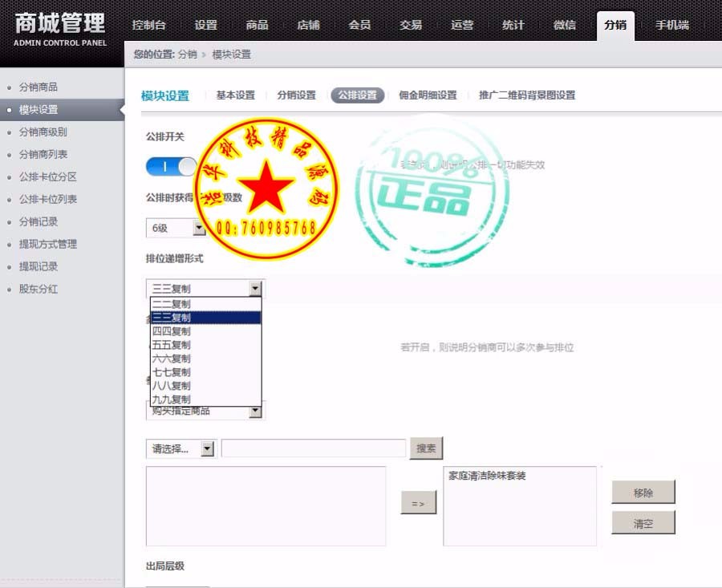
Task: Switch to the 基本设置 tab
Action: (x=236, y=95)
